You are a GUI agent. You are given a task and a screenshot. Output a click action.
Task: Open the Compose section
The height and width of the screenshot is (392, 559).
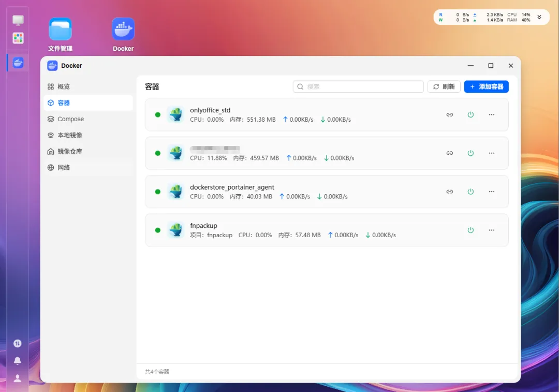88,119
